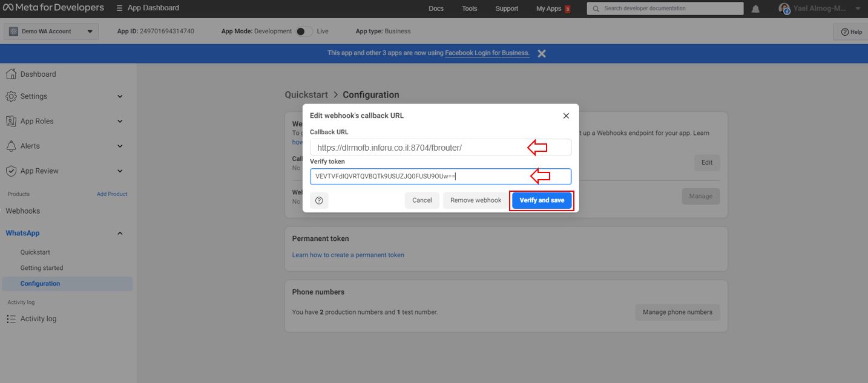The image size is (868, 383).
Task: Click the Manage phone numbers button
Action: click(x=677, y=312)
